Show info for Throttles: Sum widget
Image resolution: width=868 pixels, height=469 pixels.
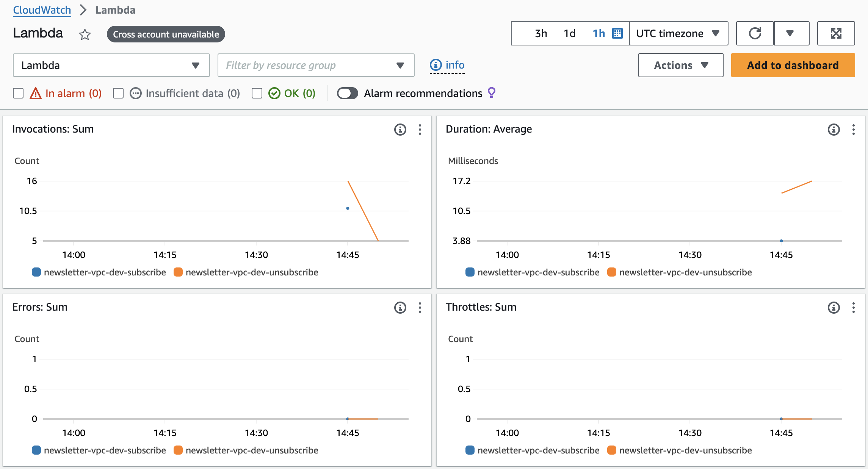834,308
